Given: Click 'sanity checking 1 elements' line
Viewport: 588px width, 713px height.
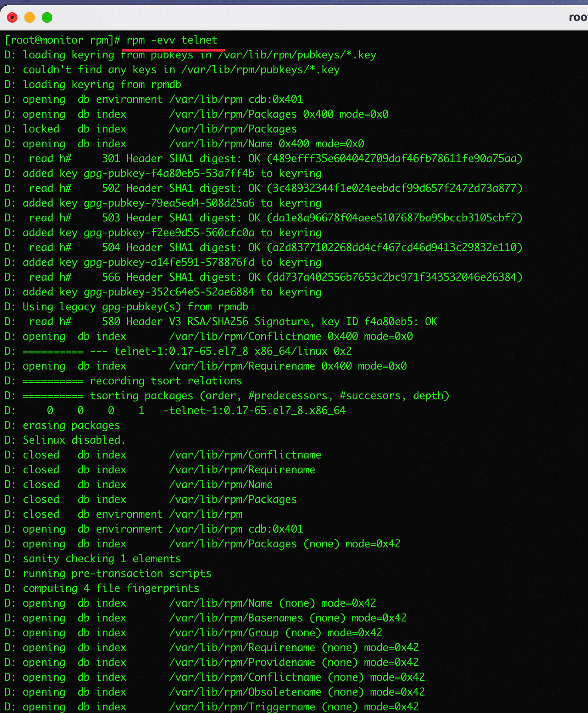Looking at the screenshot, I should [x=101, y=559].
